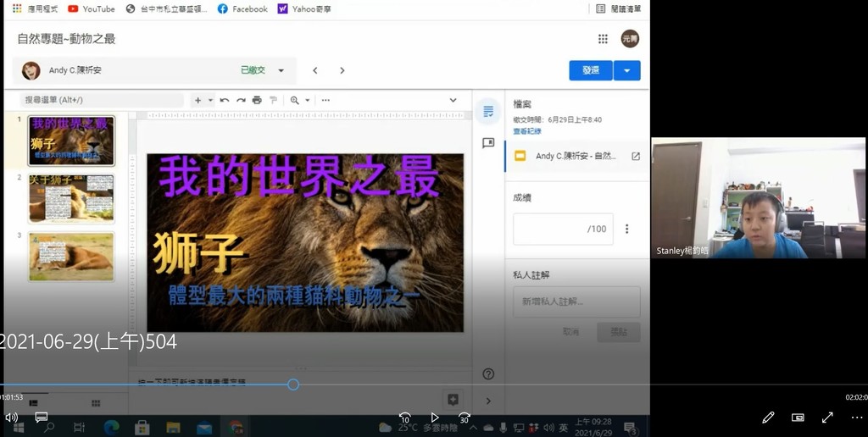
Task: Collapse the Slides toolbar with chevron
Action: click(453, 100)
